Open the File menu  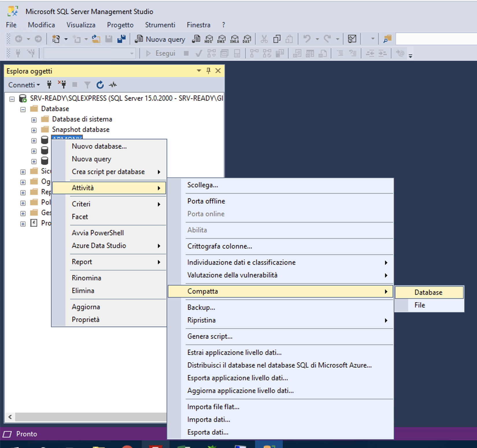[11, 25]
